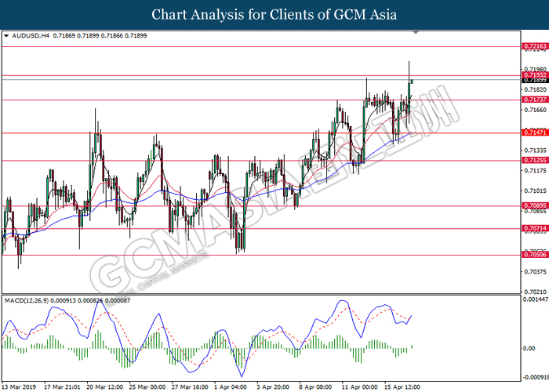
Task: Click the -0.000918 MACD scale value
Action: tap(536, 377)
